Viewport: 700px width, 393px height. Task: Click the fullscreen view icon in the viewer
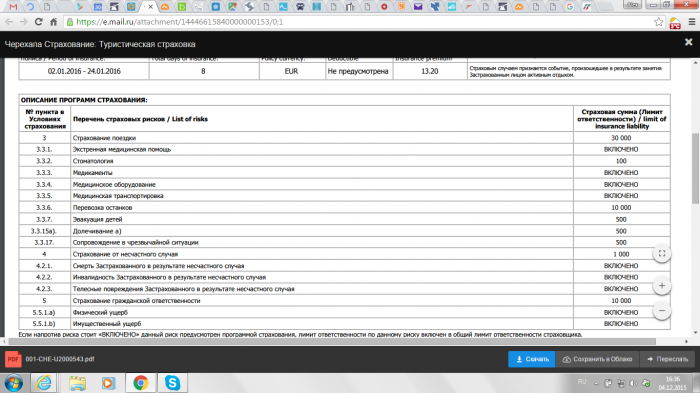[x=662, y=254]
